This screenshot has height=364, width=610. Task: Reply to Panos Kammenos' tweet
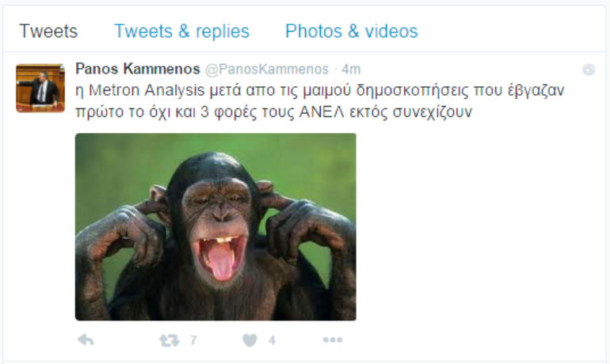86,340
